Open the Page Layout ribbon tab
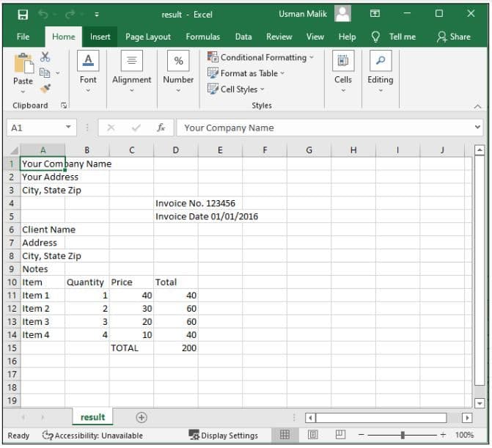 (x=147, y=37)
